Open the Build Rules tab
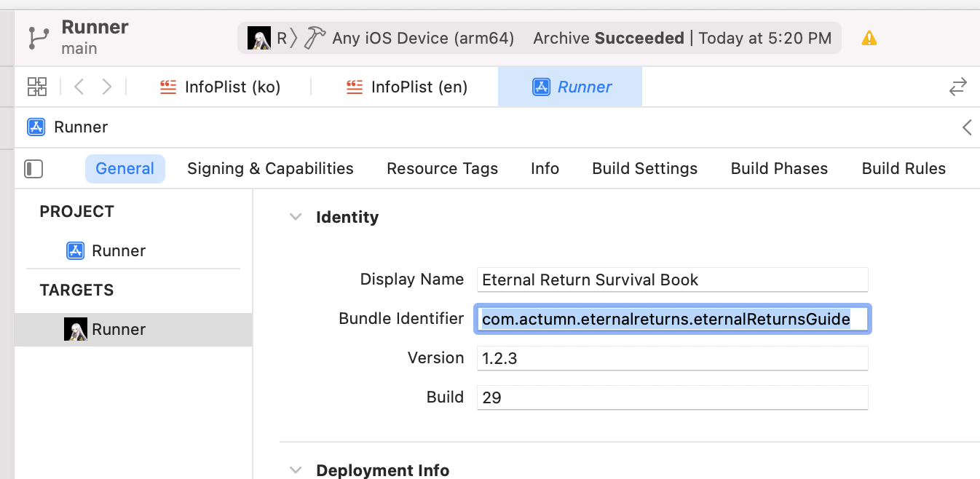This screenshot has width=980, height=479. [x=904, y=169]
